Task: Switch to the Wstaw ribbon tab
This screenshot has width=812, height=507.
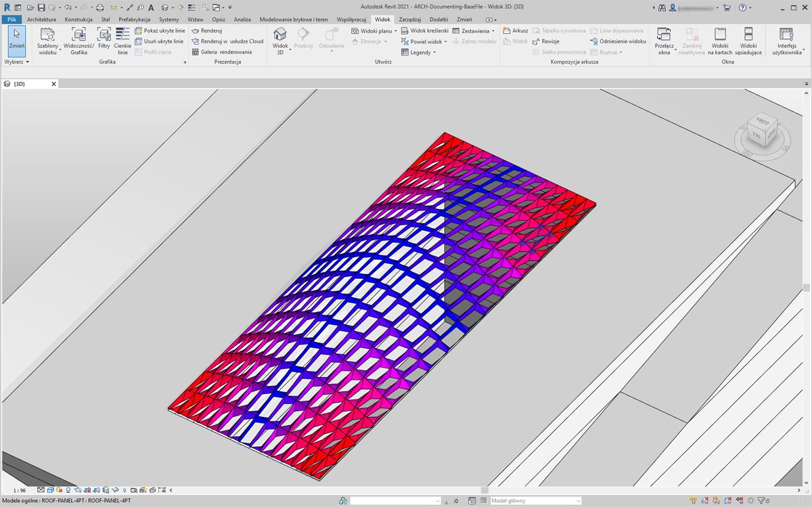Action: pyautogui.click(x=196, y=20)
